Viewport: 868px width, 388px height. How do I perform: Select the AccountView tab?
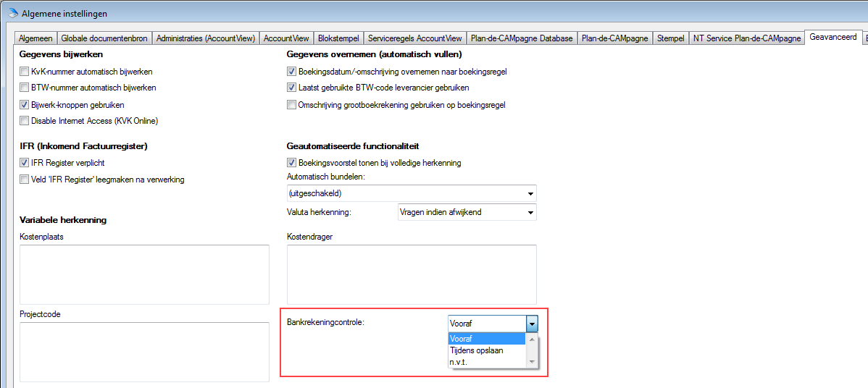286,38
